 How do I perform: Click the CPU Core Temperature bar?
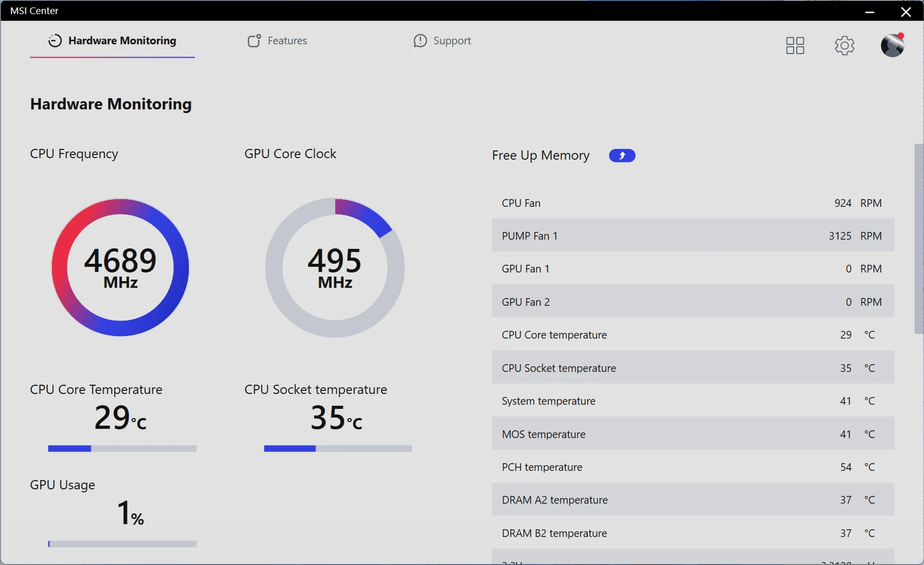tap(122, 448)
